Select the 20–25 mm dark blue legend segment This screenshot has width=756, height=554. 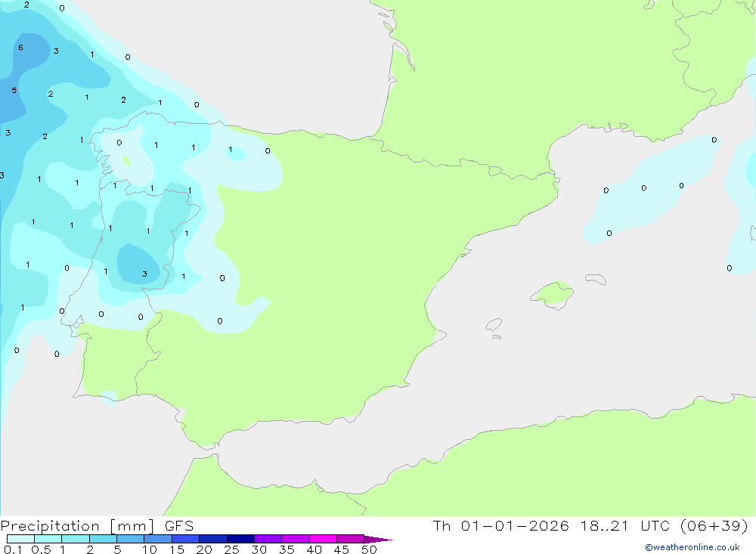(213, 539)
